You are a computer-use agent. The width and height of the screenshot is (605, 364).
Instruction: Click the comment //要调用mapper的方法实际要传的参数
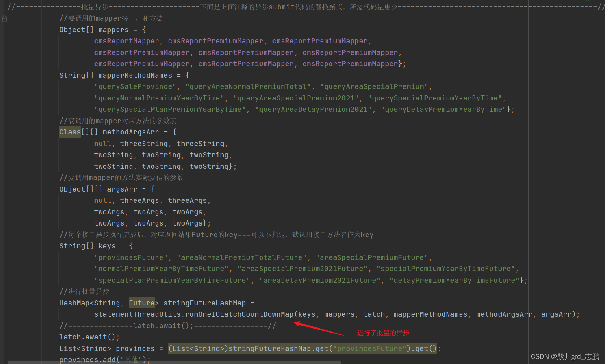tap(122, 177)
